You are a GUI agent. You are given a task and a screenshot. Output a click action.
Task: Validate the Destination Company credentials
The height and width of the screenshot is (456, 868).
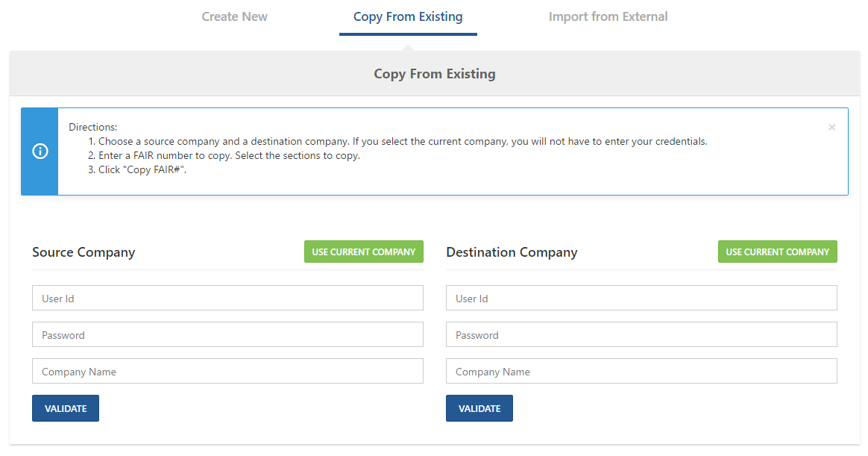[x=479, y=408]
